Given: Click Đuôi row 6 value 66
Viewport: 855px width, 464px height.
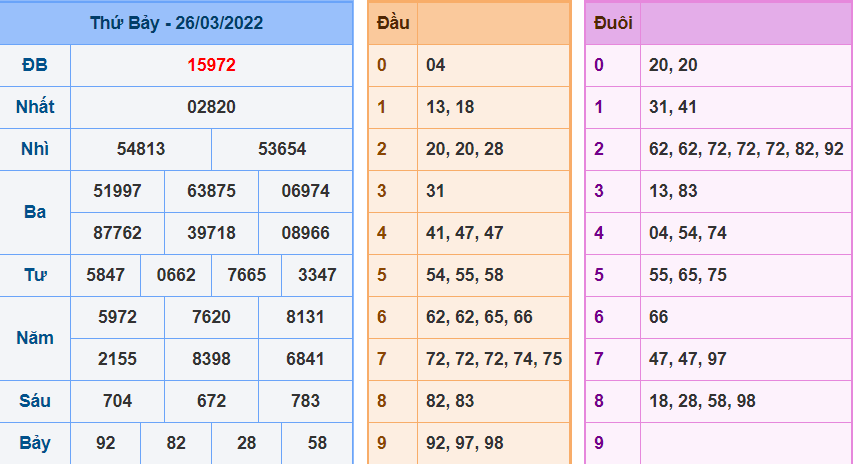Looking at the screenshot, I should pos(658,317).
